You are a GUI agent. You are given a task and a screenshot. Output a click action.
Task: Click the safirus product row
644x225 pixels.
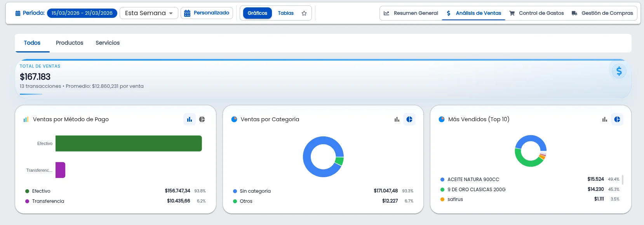point(530,199)
